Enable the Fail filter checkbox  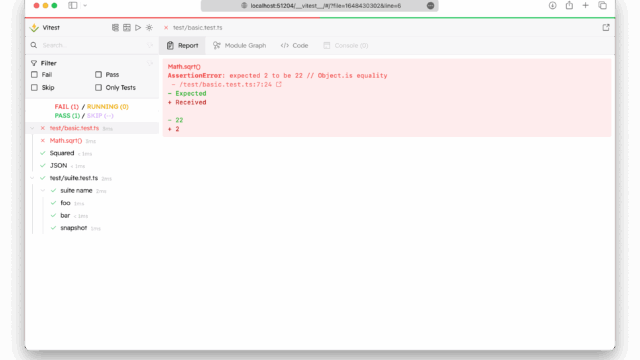point(34,75)
